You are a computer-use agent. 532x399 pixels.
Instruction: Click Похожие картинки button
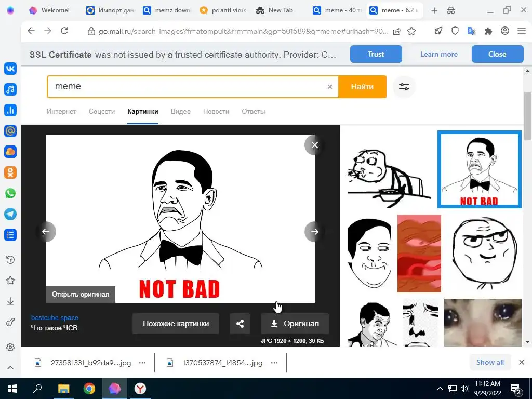pos(176,324)
